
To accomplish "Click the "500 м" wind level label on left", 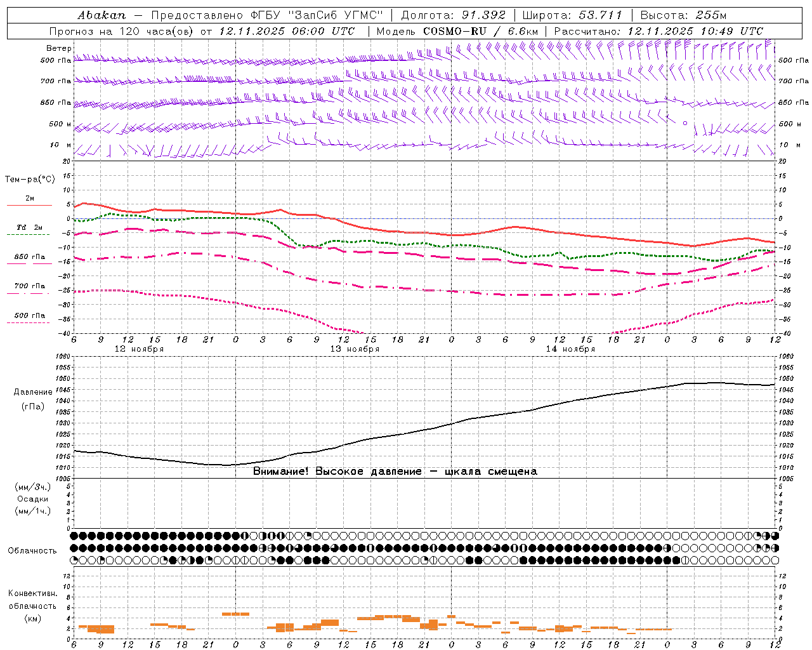I will 61,124.
